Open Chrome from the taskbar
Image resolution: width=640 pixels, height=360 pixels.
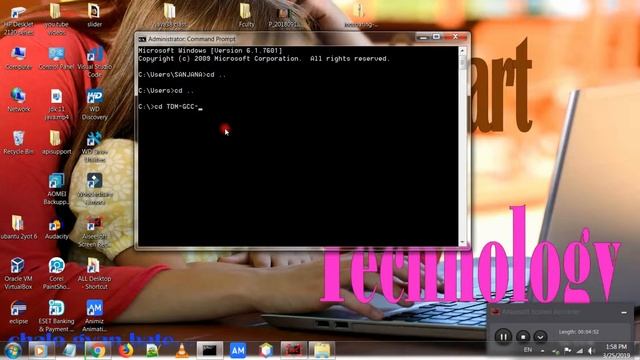tap(98, 350)
